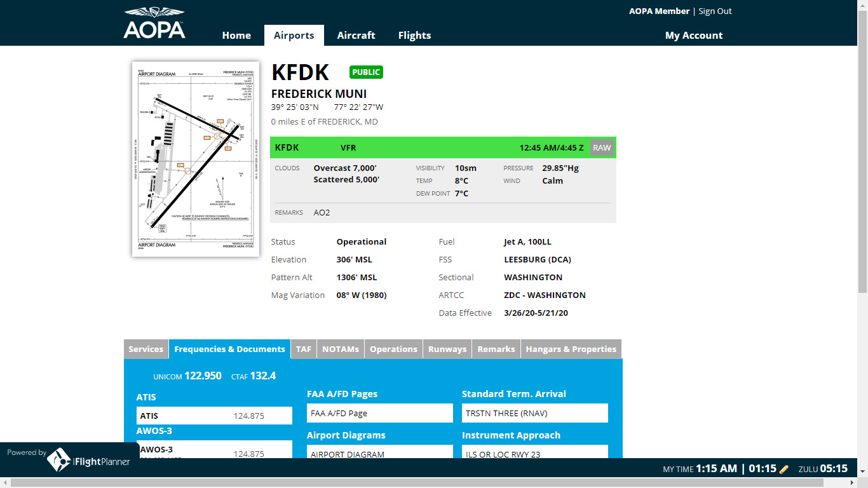Click the pencil icon to edit time
The image size is (868, 488).
click(783, 468)
